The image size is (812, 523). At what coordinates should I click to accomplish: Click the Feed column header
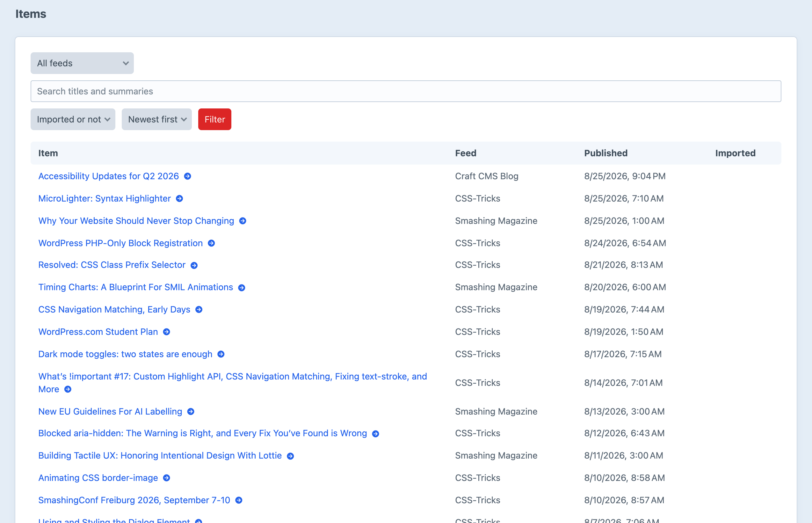pos(466,153)
